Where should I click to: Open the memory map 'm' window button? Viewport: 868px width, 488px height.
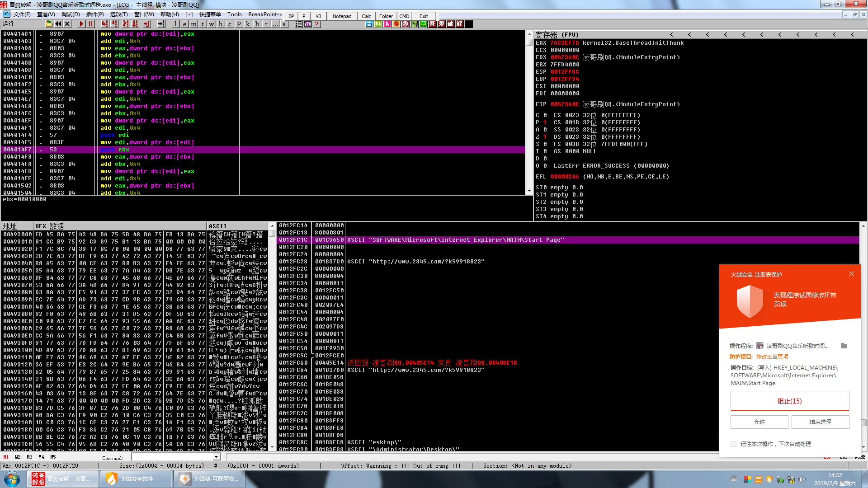coord(193,24)
